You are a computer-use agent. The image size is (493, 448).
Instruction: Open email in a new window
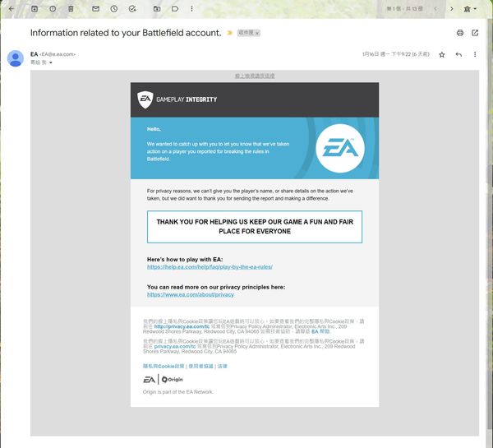click(x=475, y=33)
